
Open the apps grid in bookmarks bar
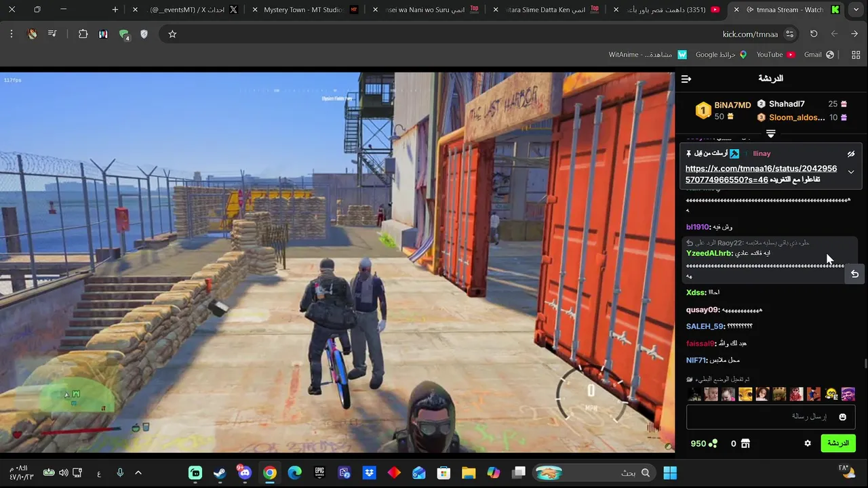click(855, 55)
